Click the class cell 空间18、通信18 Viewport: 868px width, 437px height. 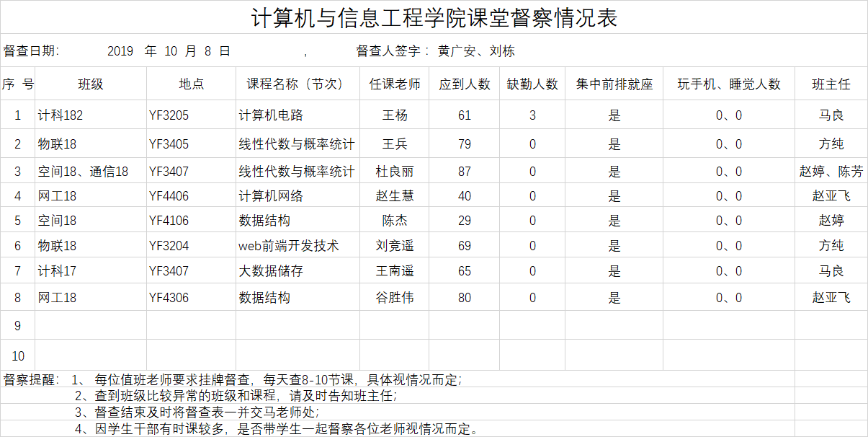point(83,172)
